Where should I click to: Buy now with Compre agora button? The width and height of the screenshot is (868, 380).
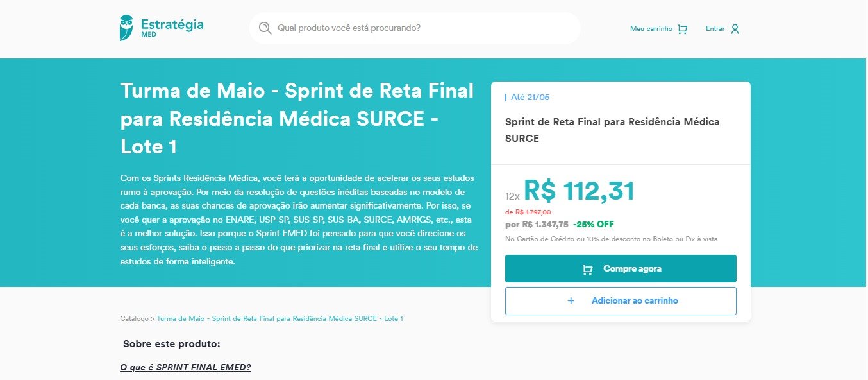tap(621, 269)
